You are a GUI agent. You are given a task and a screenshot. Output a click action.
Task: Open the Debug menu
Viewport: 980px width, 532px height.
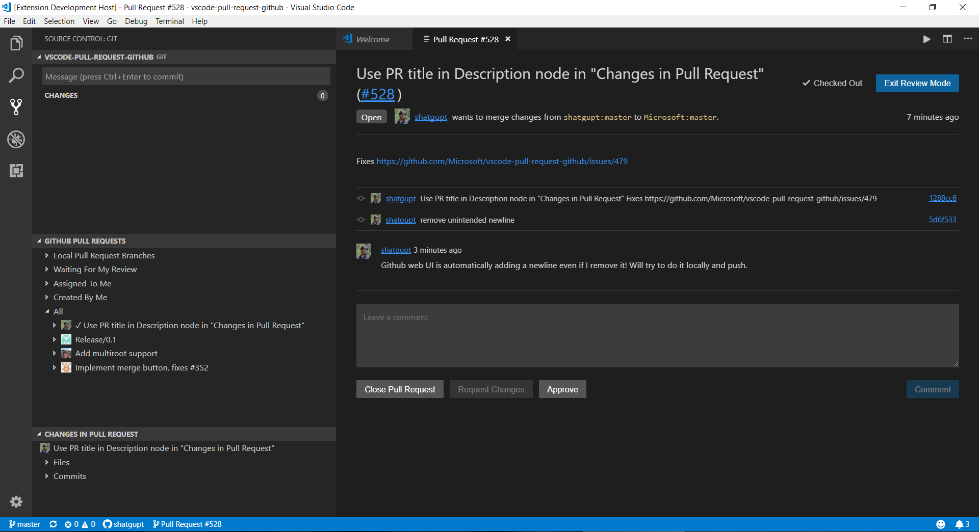136,21
